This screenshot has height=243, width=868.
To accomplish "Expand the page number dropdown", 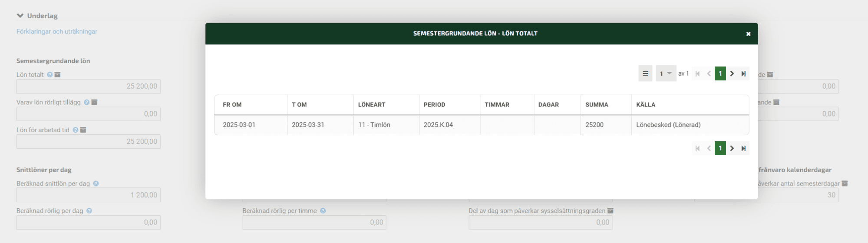I will click(x=665, y=73).
